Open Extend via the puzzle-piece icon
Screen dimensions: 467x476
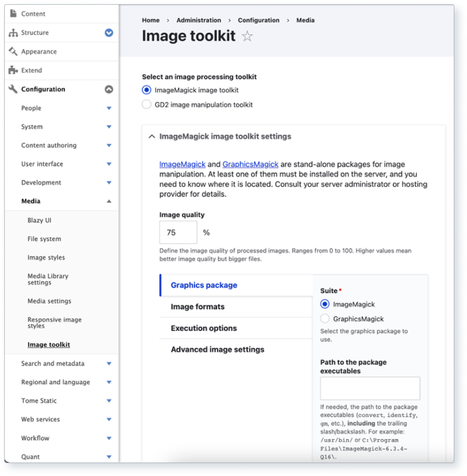click(12, 70)
